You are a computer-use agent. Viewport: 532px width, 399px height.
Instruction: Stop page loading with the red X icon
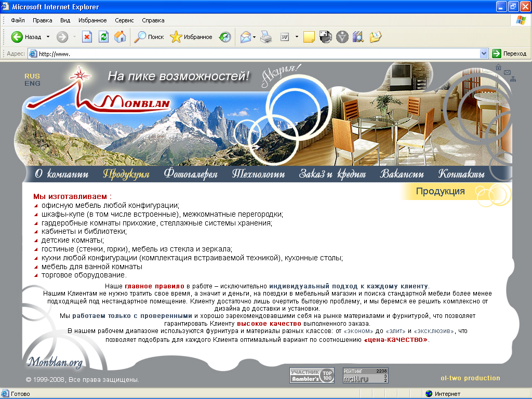point(87,37)
